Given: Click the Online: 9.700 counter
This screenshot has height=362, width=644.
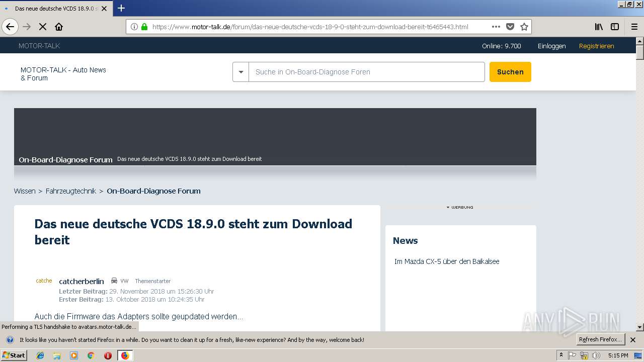Looking at the screenshot, I should pyautogui.click(x=502, y=46).
